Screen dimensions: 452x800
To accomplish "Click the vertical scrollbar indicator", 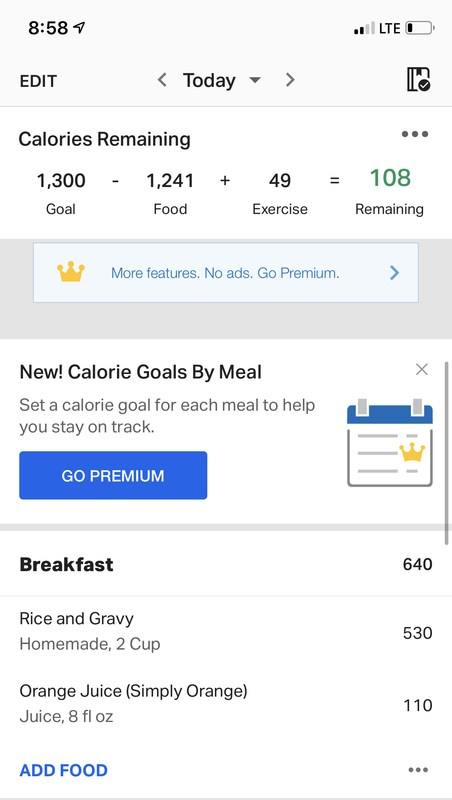I will 447,453.
